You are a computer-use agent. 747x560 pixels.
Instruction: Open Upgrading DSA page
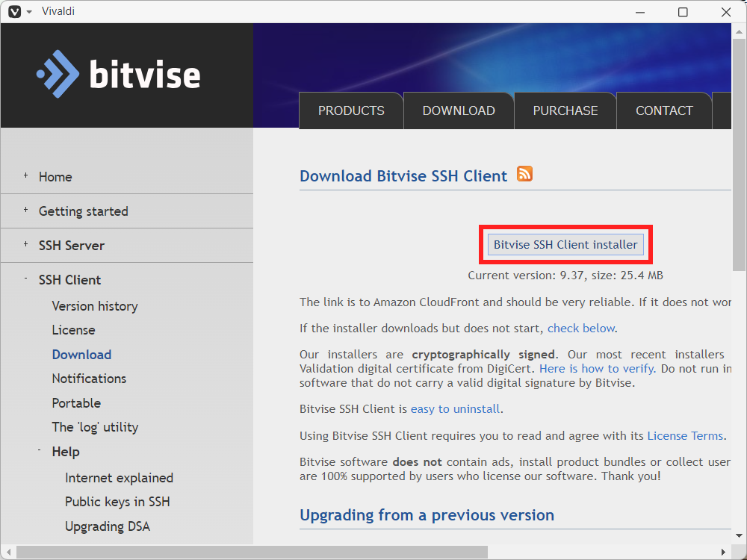point(107,526)
